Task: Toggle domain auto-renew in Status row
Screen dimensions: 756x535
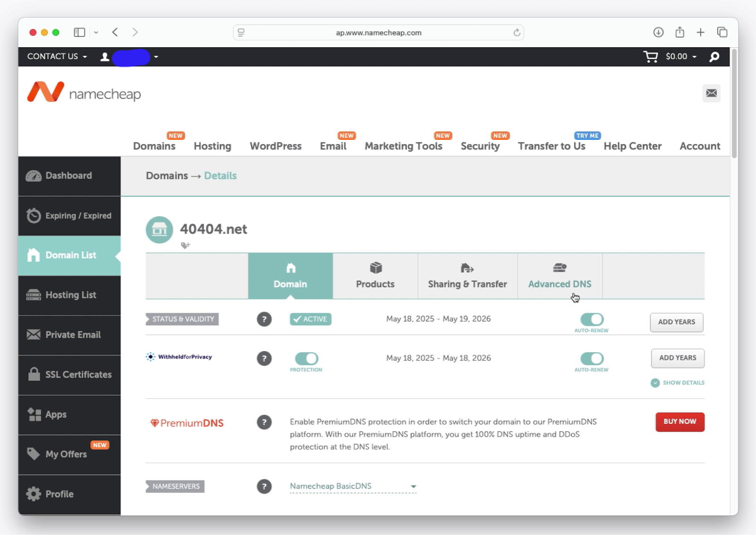Action: click(592, 319)
